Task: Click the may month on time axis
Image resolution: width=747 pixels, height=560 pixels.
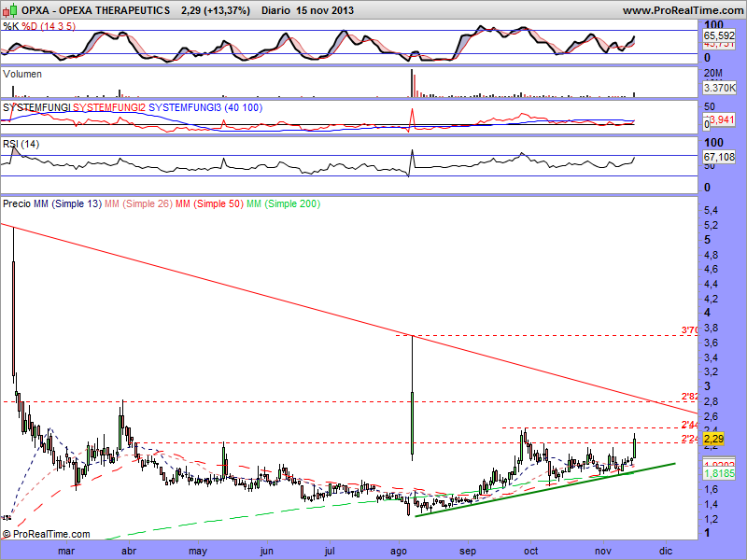Action: [198, 551]
